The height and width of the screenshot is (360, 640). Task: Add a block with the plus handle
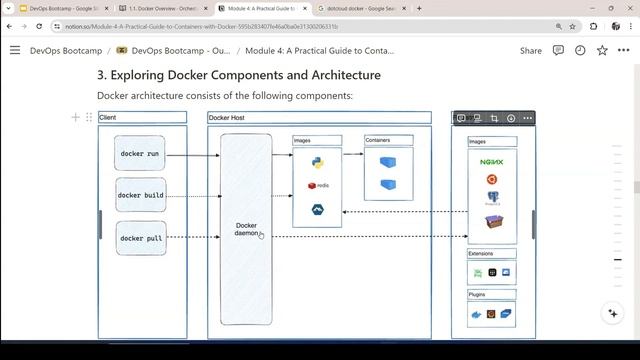point(76,118)
